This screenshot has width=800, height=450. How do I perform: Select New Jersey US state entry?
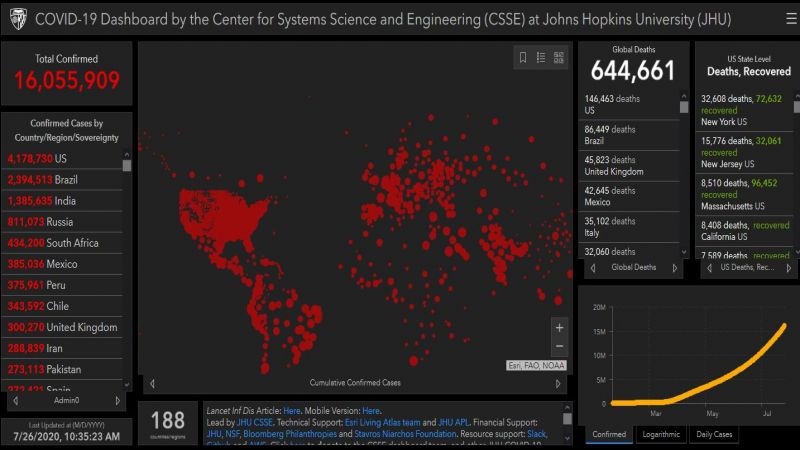pyautogui.click(x=744, y=153)
